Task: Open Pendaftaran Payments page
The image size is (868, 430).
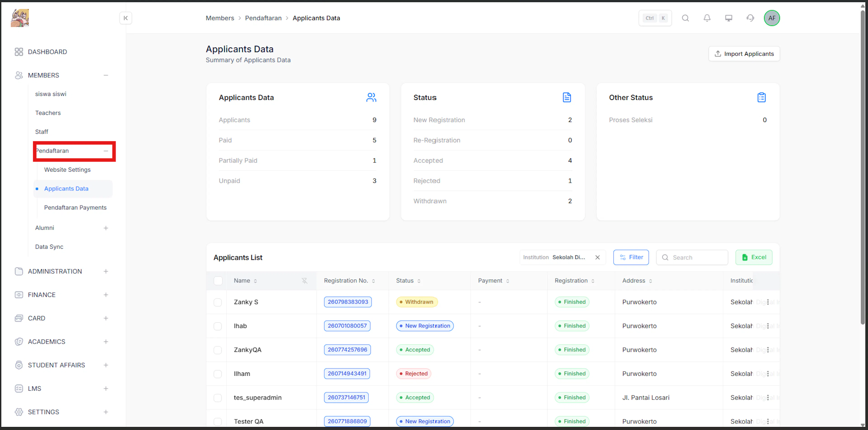Action: point(75,208)
